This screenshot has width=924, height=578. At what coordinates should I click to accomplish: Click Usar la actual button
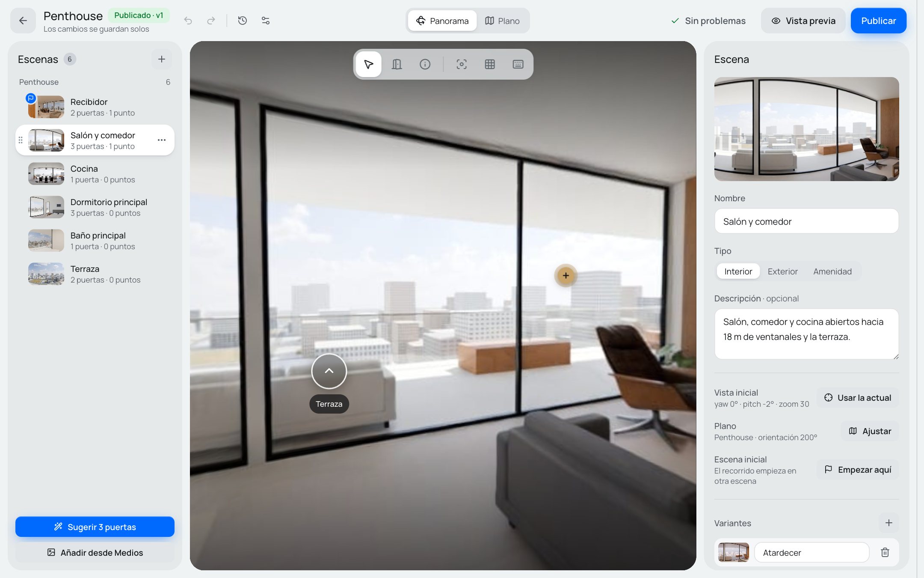tap(858, 398)
